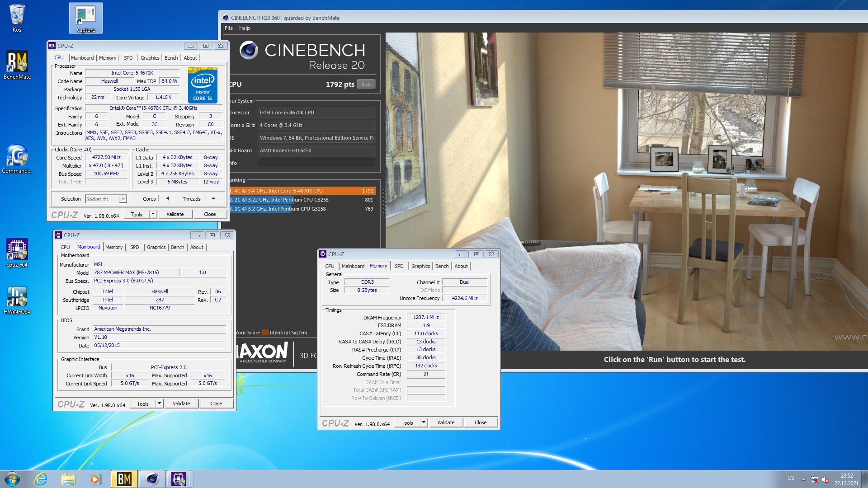Click the Cinebench render preview image
This screenshot has width=868, height=488.
pos(627,191)
